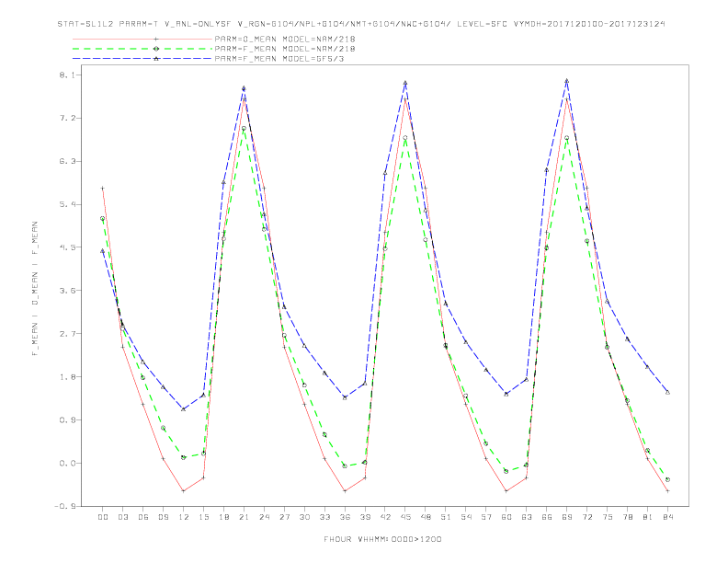
Task: Click the green circle data point at hour 45
Action: coord(405,138)
